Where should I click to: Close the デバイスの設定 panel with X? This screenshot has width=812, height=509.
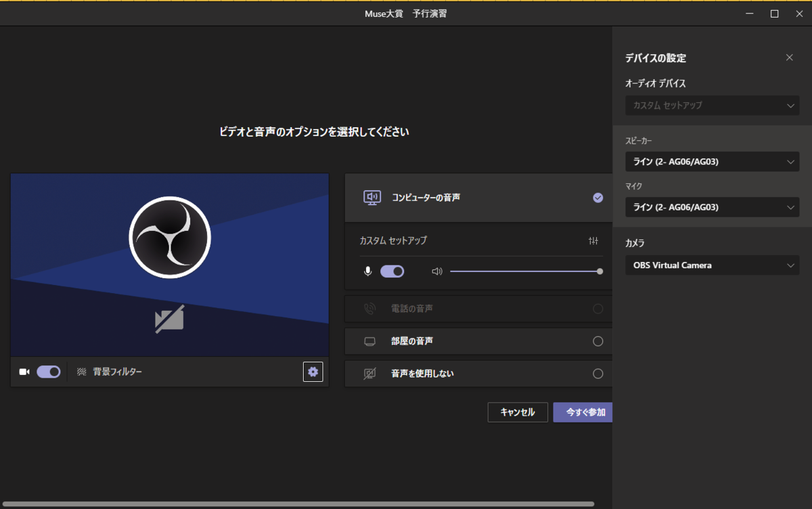pos(789,58)
